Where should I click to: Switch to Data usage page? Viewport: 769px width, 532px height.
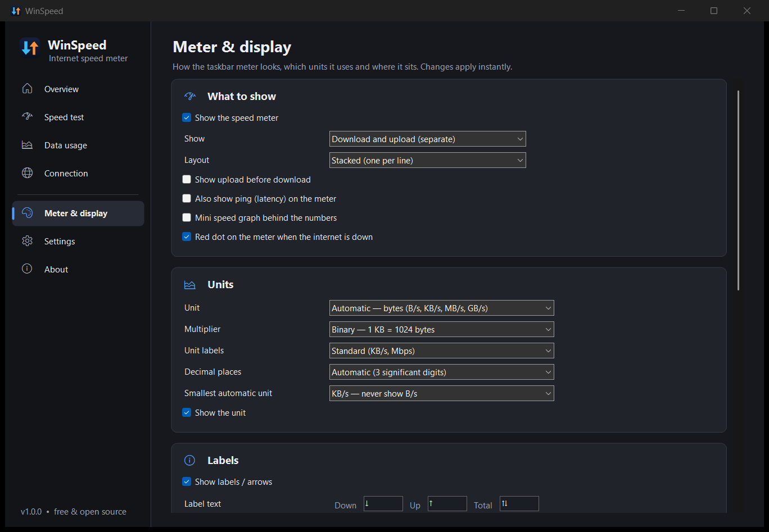coord(78,145)
